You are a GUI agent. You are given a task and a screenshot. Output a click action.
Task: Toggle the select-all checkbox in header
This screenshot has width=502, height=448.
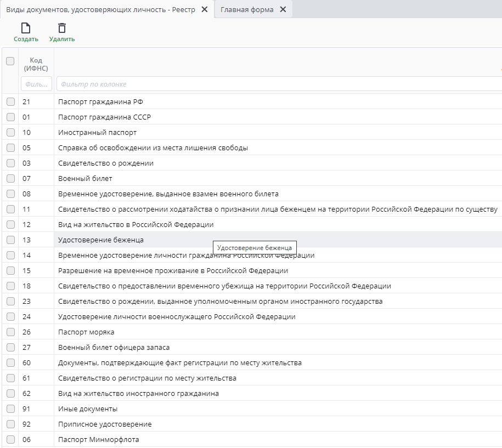pyautogui.click(x=10, y=61)
